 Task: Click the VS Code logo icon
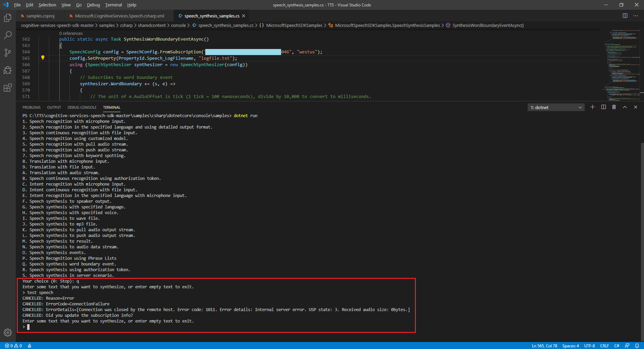pos(6,5)
